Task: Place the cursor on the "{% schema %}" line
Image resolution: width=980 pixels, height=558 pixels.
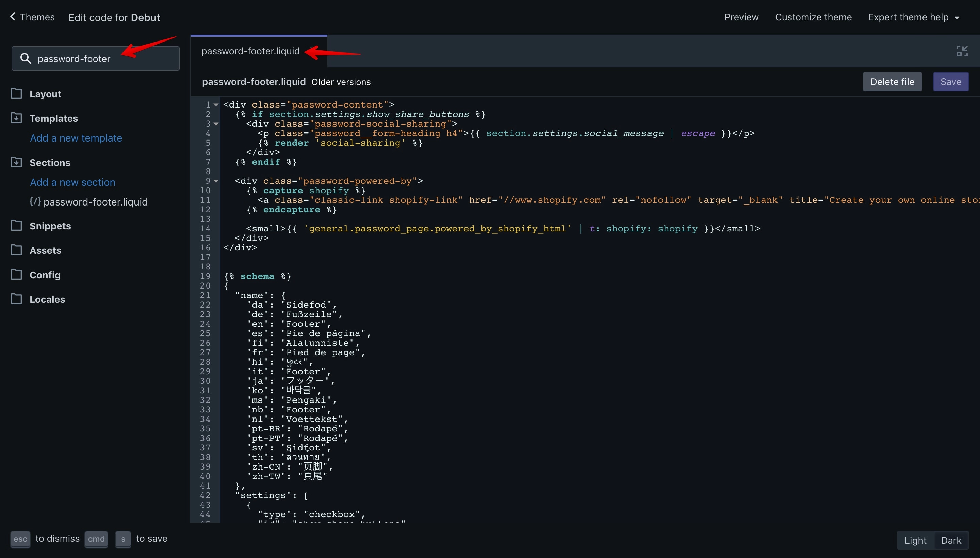Action: tap(257, 276)
